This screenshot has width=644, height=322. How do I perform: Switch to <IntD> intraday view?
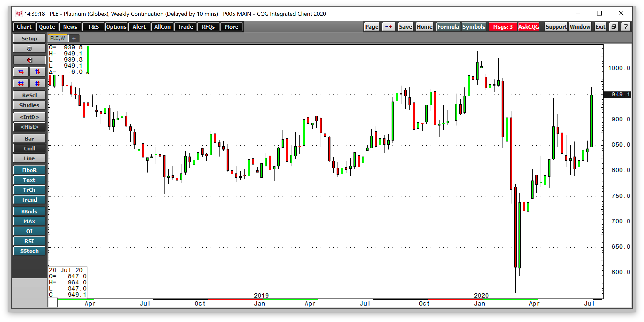coord(29,117)
